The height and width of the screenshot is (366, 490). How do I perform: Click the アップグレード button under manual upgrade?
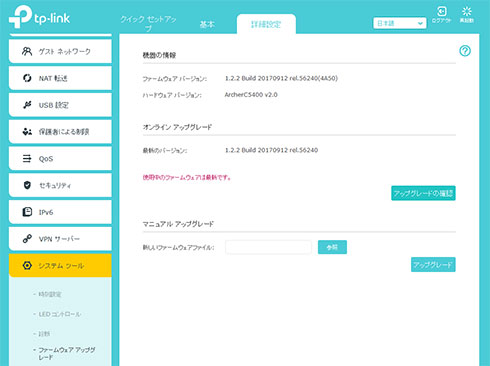[433, 265]
